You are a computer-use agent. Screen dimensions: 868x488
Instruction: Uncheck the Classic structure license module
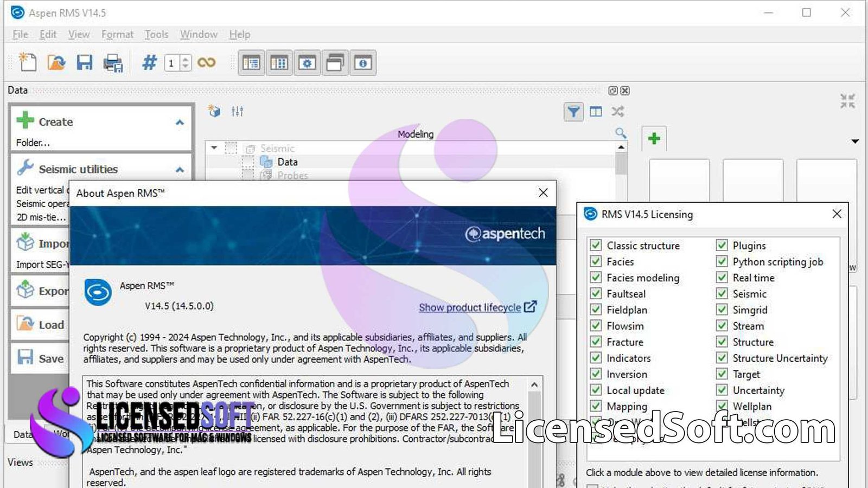596,245
